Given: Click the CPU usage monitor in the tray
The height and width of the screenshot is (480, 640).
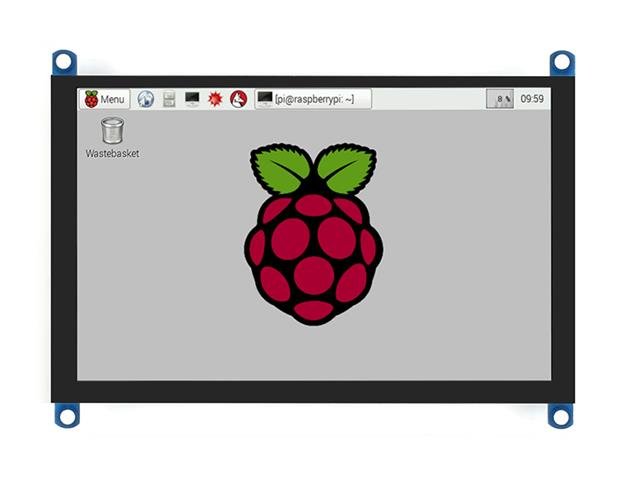Looking at the screenshot, I should [x=500, y=99].
